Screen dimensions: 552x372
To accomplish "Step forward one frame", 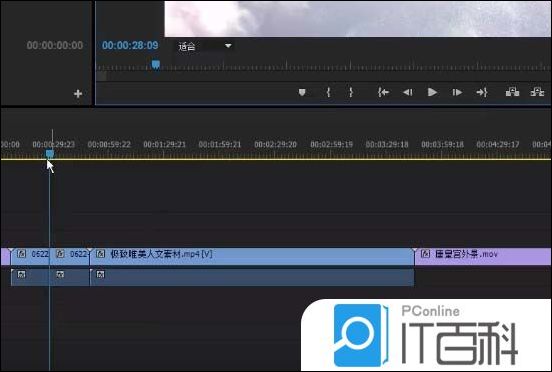I will tap(457, 93).
